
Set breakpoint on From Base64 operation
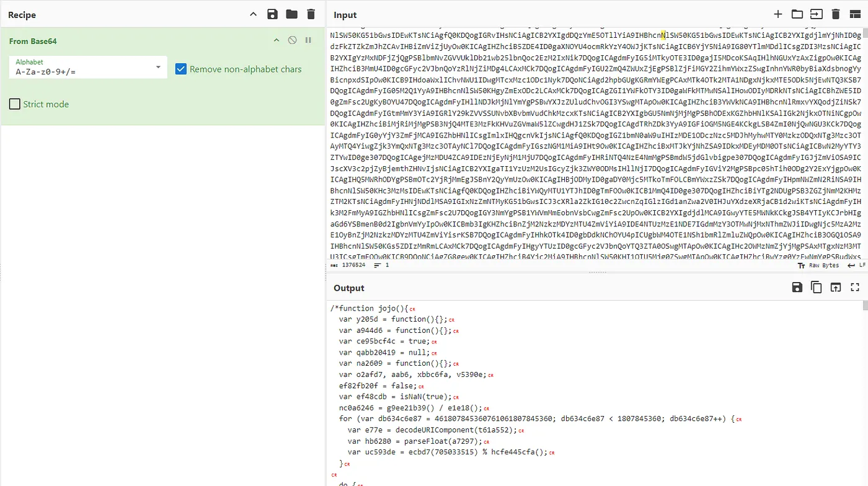(308, 40)
